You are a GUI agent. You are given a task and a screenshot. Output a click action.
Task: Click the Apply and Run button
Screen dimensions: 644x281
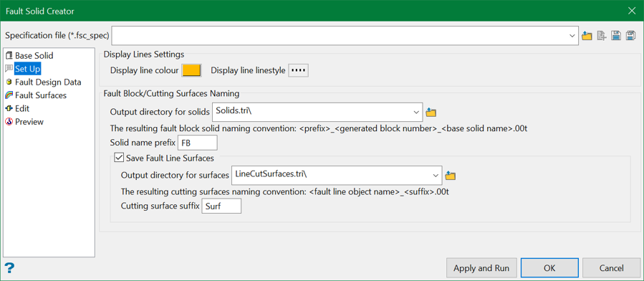481,268
